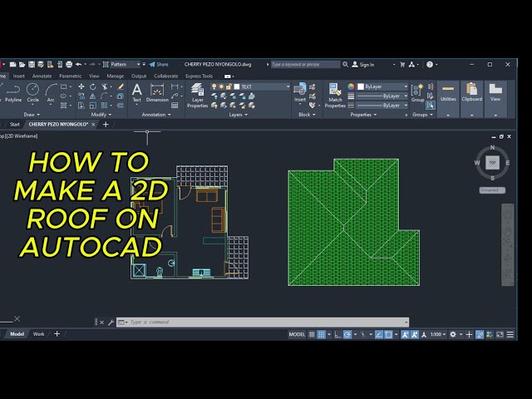Image resolution: width=532 pixels, height=399 pixels.
Task: Open object color ByLayer dropdown
Action: [382, 86]
